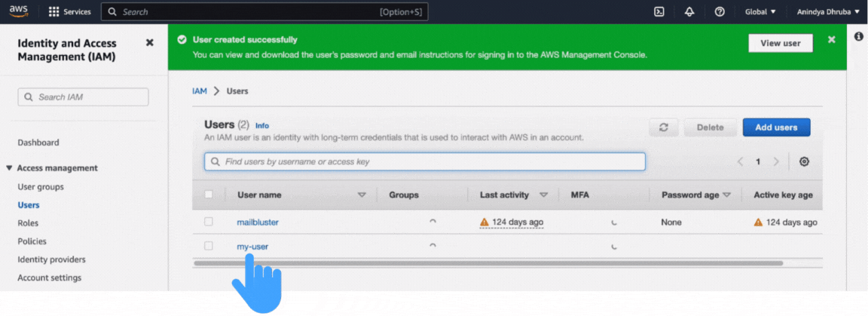
Task: Refresh the users list
Action: [x=664, y=127]
